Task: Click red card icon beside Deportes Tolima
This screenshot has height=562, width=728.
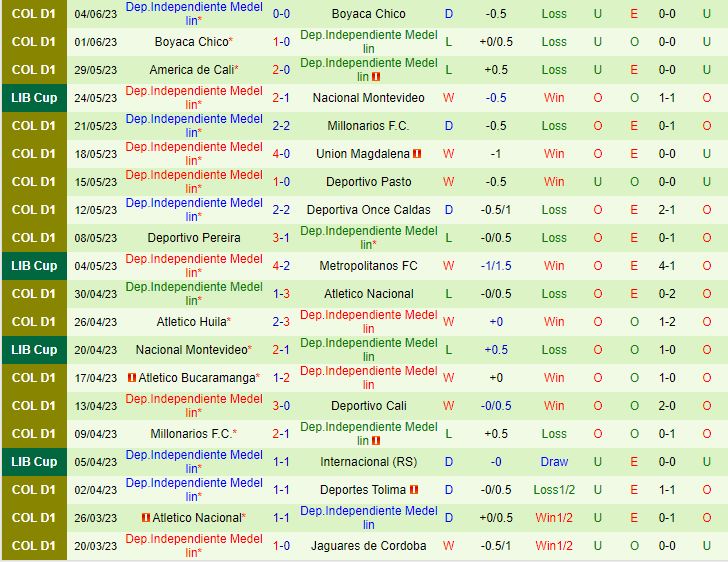Action: [x=414, y=490]
